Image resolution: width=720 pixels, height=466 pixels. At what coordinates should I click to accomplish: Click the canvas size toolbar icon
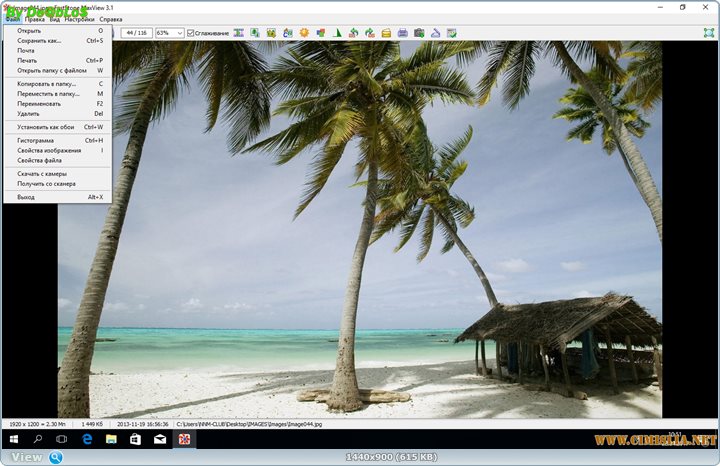coord(255,33)
